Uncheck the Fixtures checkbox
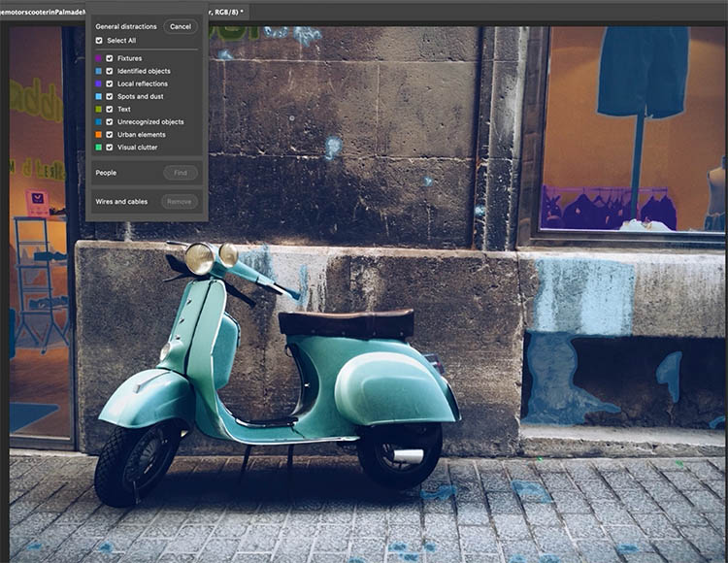The height and width of the screenshot is (563, 728). tap(110, 58)
